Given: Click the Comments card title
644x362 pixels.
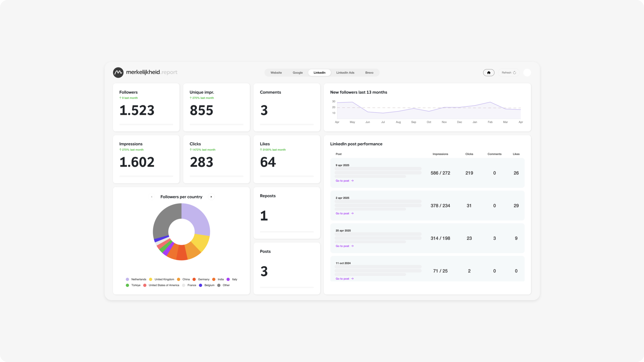Looking at the screenshot, I should pos(270,92).
